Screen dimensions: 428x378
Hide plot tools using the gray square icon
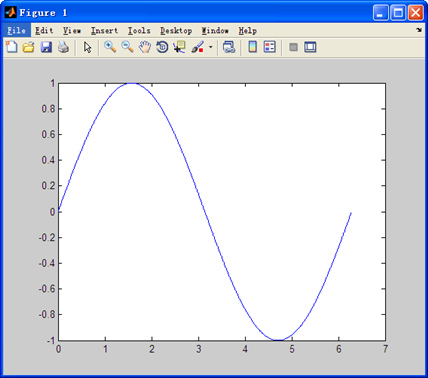pyautogui.click(x=293, y=47)
